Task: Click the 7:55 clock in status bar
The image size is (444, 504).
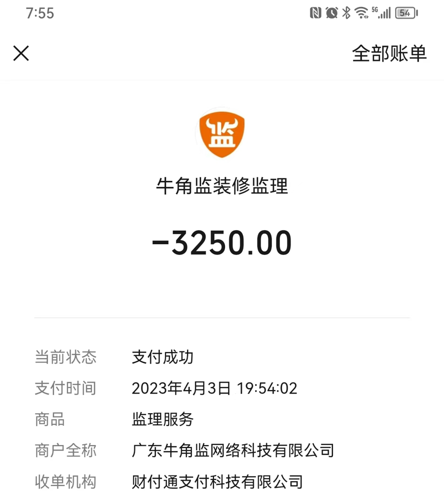Action: (40, 13)
